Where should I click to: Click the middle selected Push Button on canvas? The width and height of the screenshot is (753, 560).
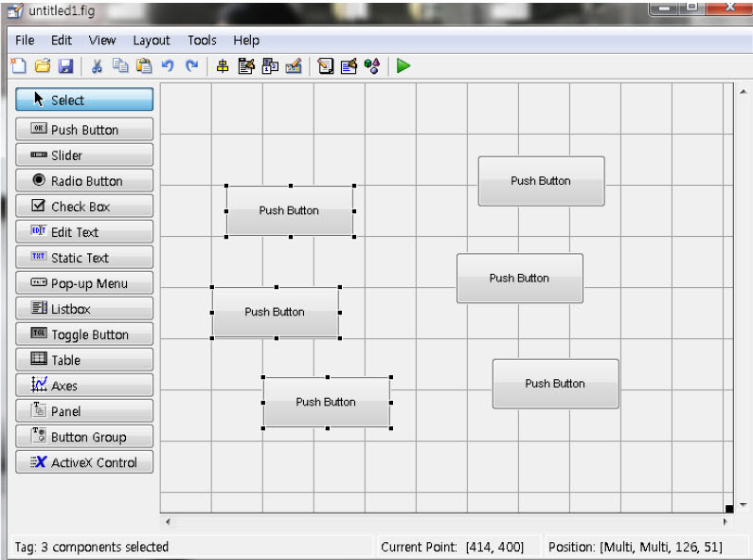coord(276,312)
